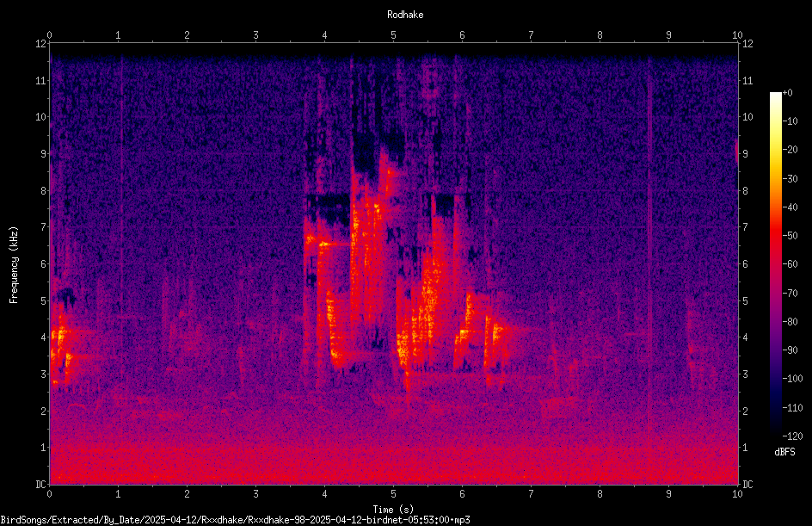
Task: Click the DC label on left frequency axis
Action: pyautogui.click(x=41, y=485)
